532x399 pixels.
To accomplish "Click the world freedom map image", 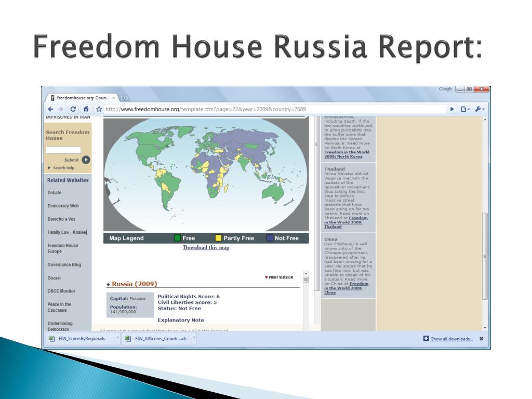I will [x=206, y=175].
